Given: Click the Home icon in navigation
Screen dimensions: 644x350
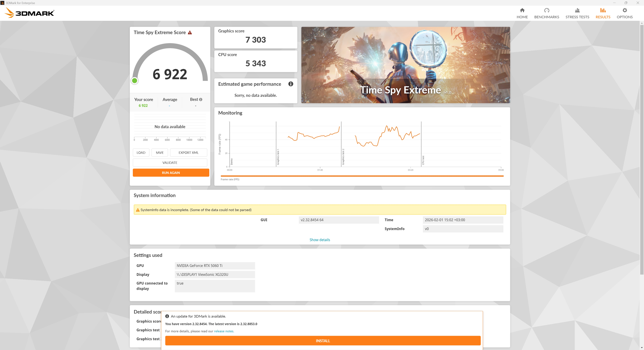Looking at the screenshot, I should 522,10.
